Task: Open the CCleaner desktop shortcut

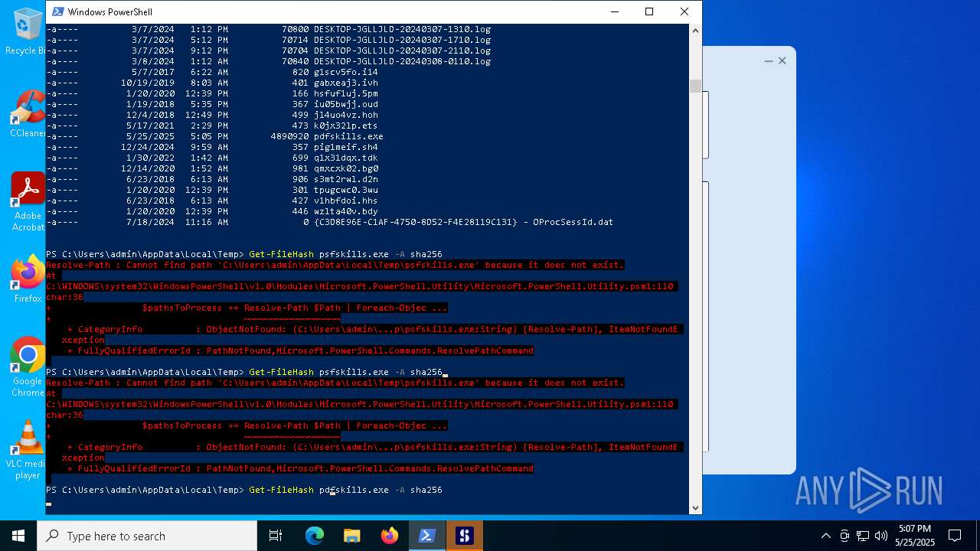Action: click(28, 113)
